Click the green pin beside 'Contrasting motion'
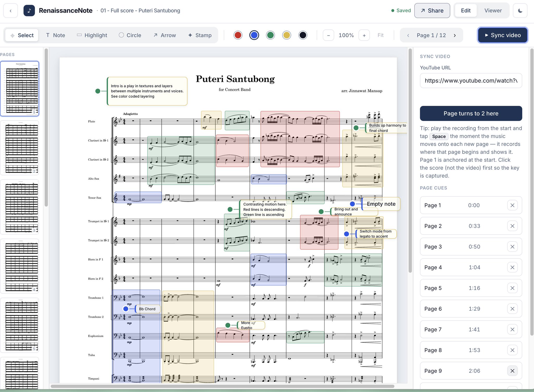This screenshot has height=392, width=534. [x=230, y=209]
